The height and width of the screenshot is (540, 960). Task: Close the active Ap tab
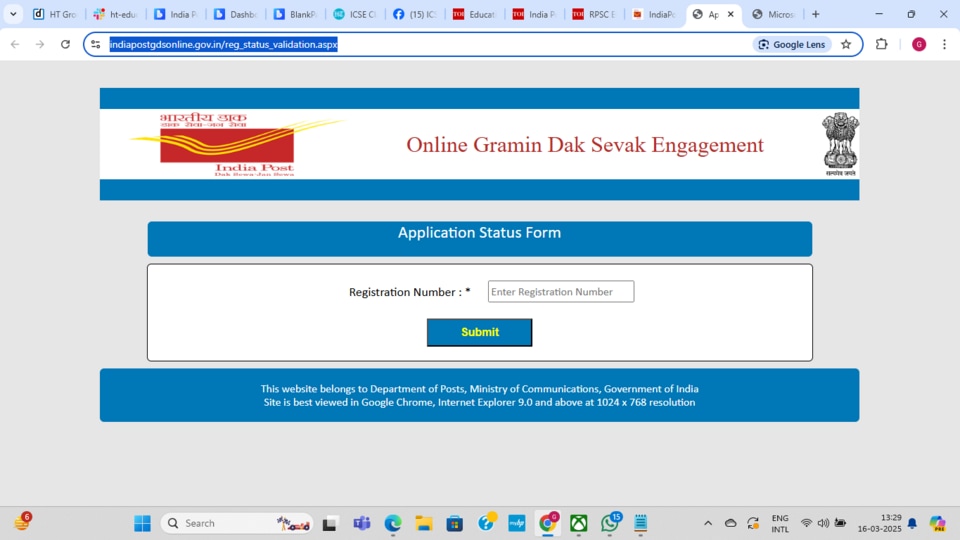click(x=730, y=14)
